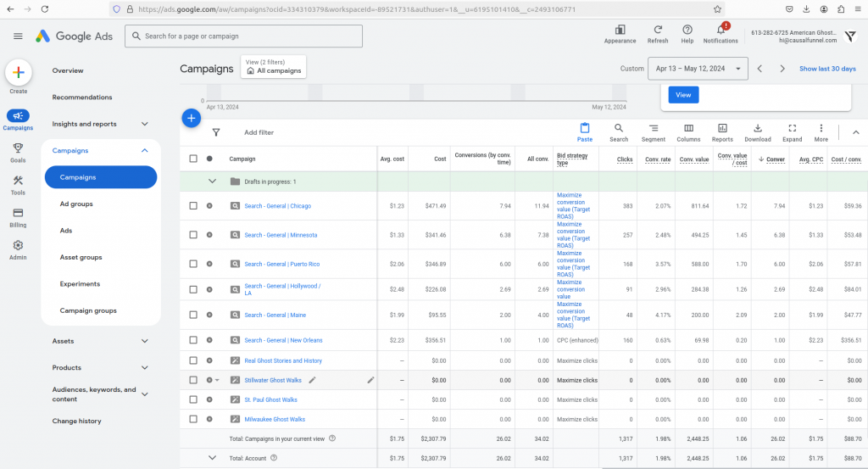Screen dimensions: 868x469
Task: Open Overview page
Action: tap(68, 71)
